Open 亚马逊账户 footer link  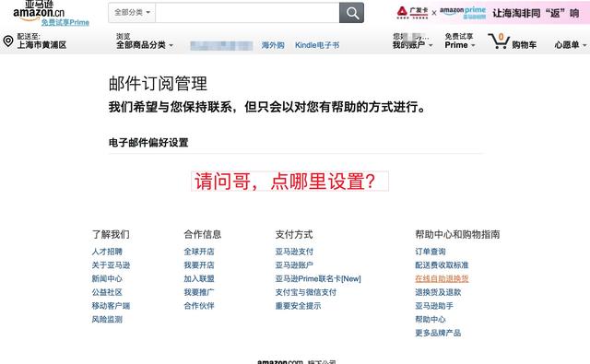tap(294, 265)
